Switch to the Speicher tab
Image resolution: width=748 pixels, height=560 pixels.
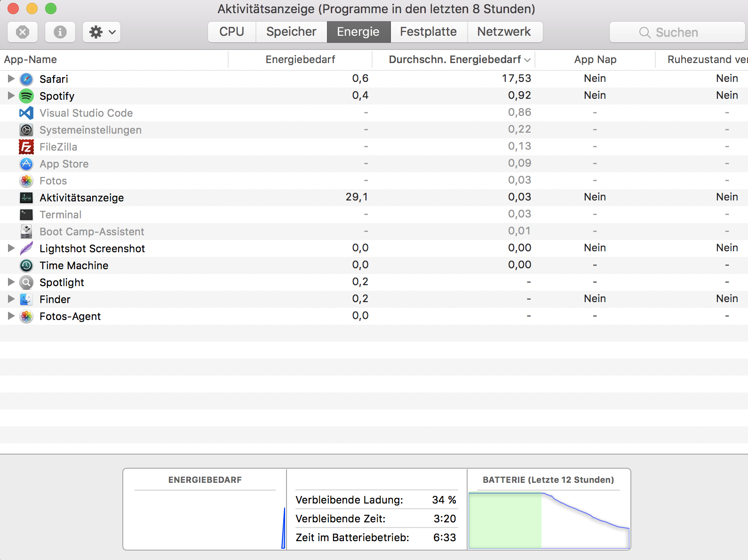[x=292, y=32]
